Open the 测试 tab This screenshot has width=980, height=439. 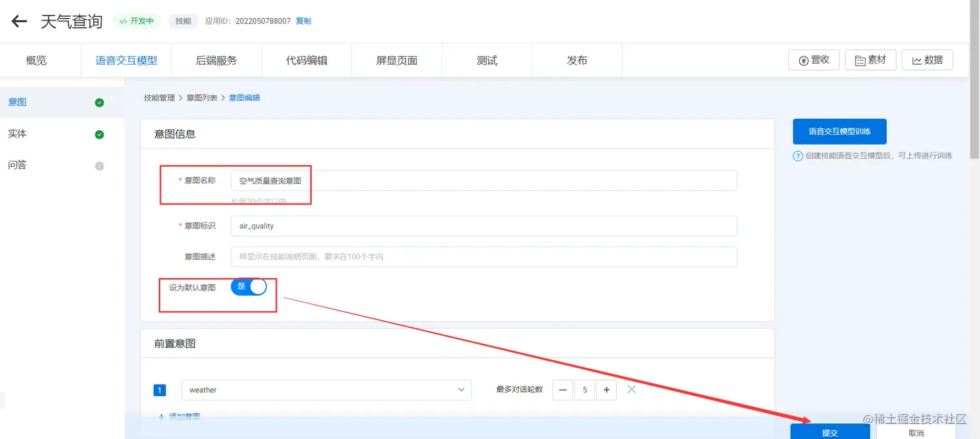tap(487, 60)
